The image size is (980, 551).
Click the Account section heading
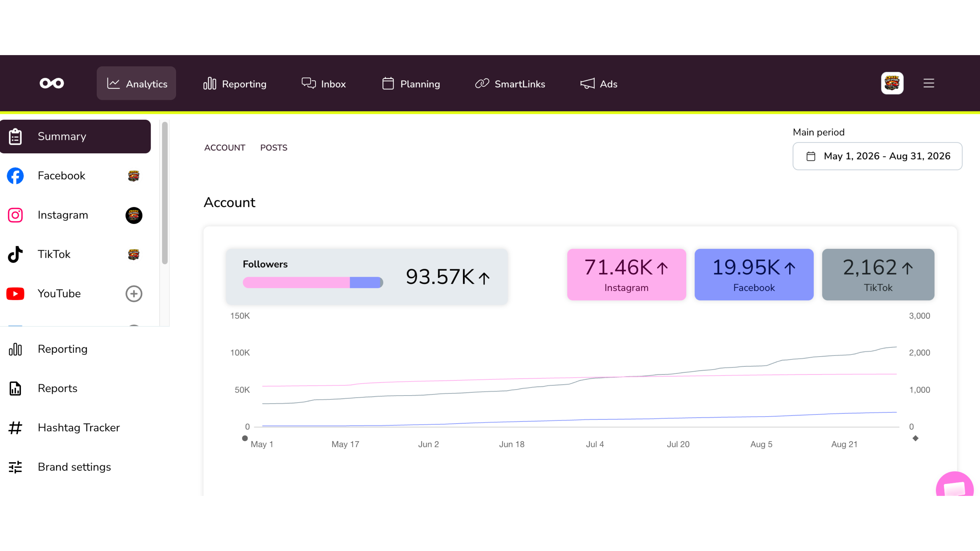coord(229,202)
